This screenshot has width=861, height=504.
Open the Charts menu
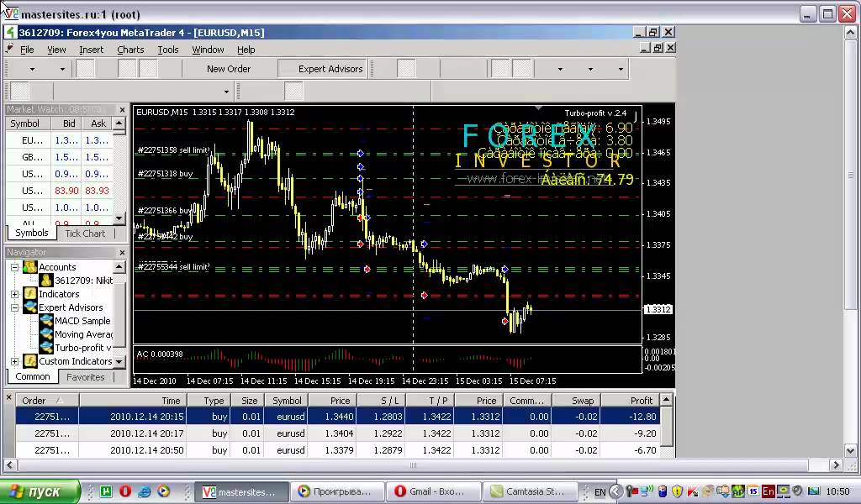pyautogui.click(x=130, y=50)
